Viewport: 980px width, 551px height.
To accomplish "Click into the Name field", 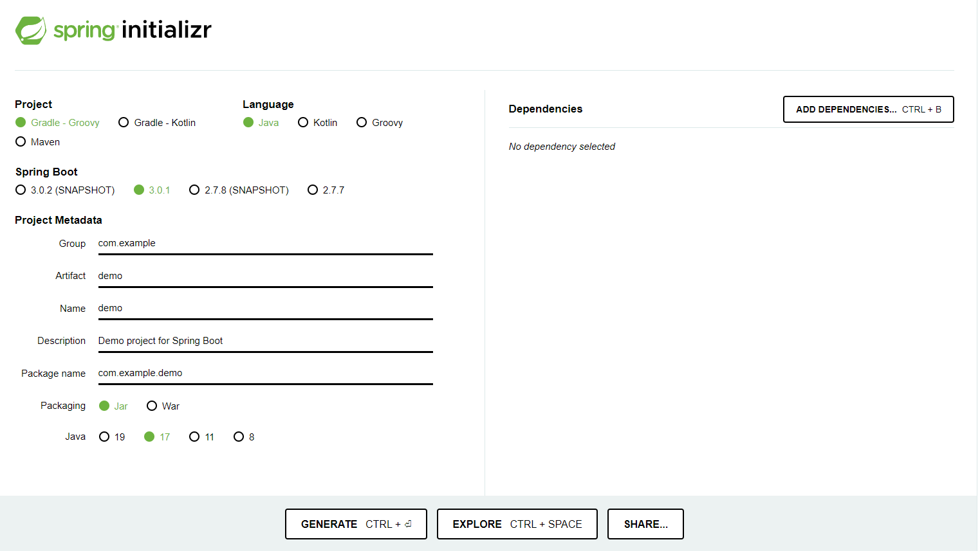I will (266, 309).
